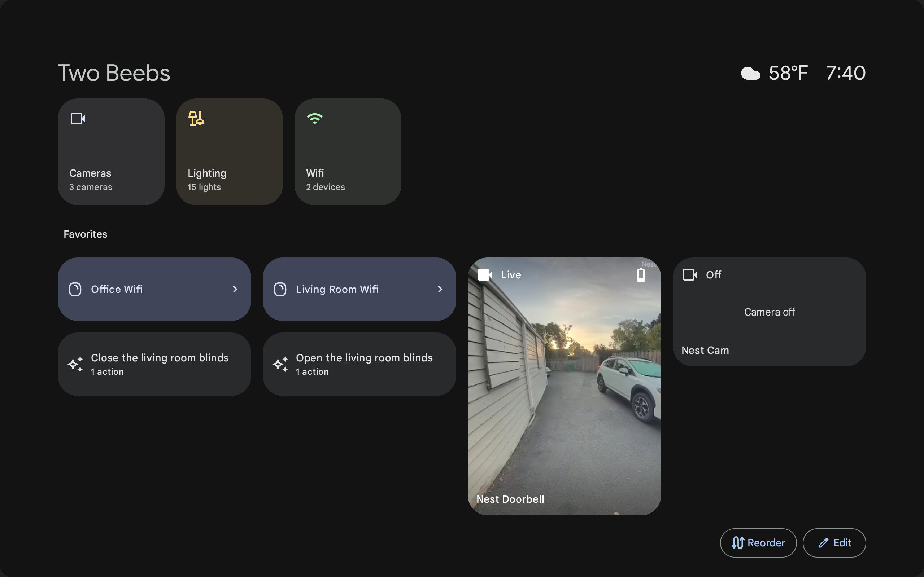Toggle Office Wifi device on or off
The width and height of the screenshot is (924, 577).
point(74,288)
